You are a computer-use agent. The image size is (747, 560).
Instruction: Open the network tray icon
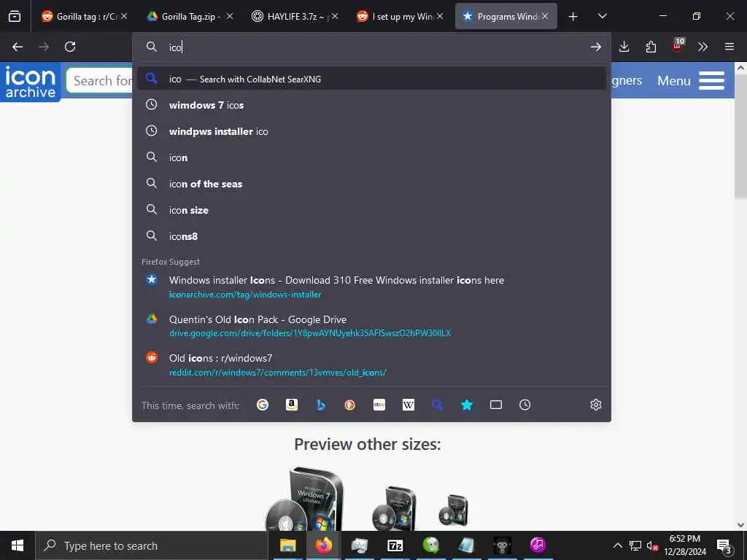coord(635,545)
